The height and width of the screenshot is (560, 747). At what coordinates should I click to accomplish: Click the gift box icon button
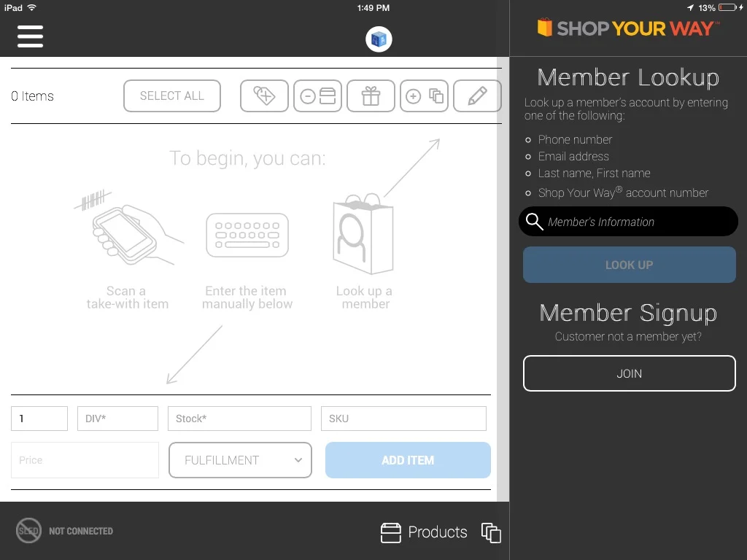pos(371,96)
